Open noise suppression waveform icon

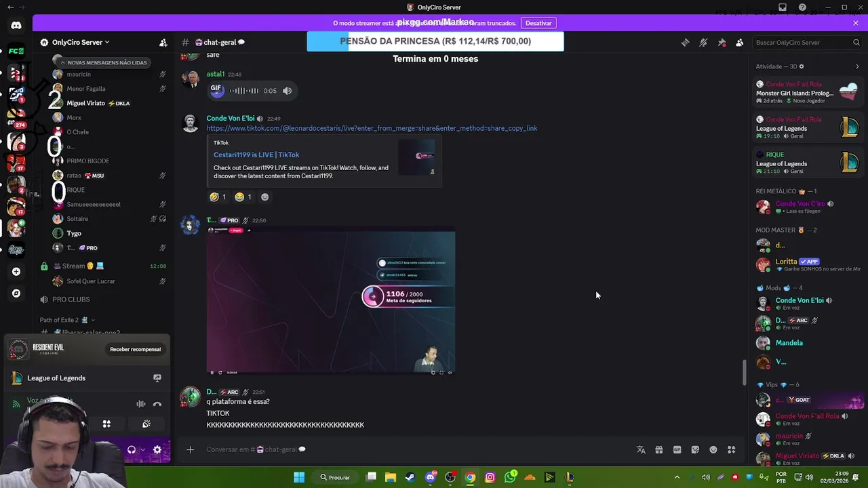pyautogui.click(x=141, y=404)
